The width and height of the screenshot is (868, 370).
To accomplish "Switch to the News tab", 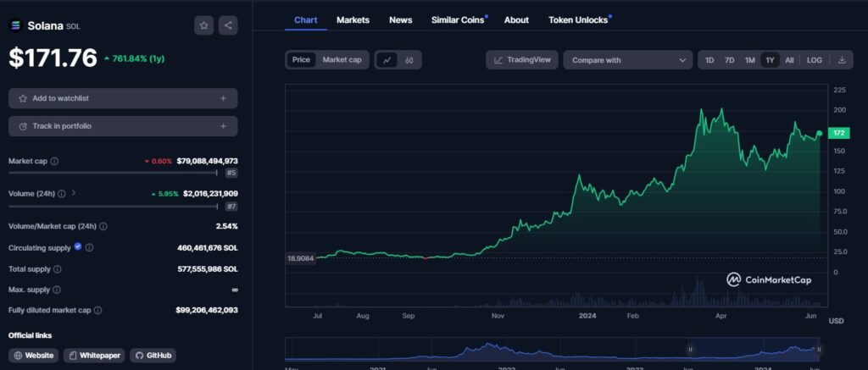I will tap(400, 20).
